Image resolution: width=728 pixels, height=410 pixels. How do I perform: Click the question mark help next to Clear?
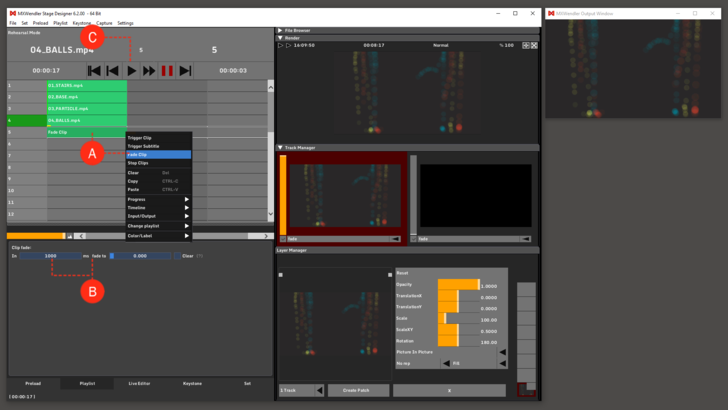200,256
